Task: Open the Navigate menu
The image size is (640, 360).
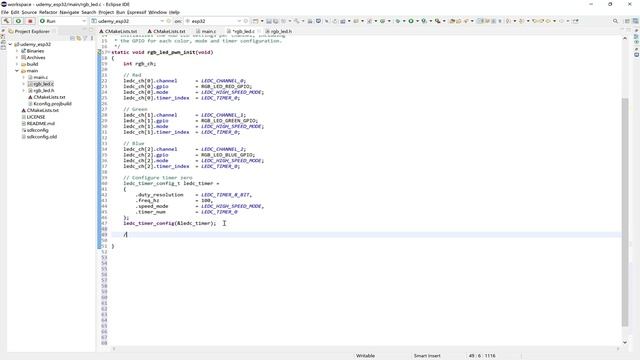Action: [x=69, y=12]
